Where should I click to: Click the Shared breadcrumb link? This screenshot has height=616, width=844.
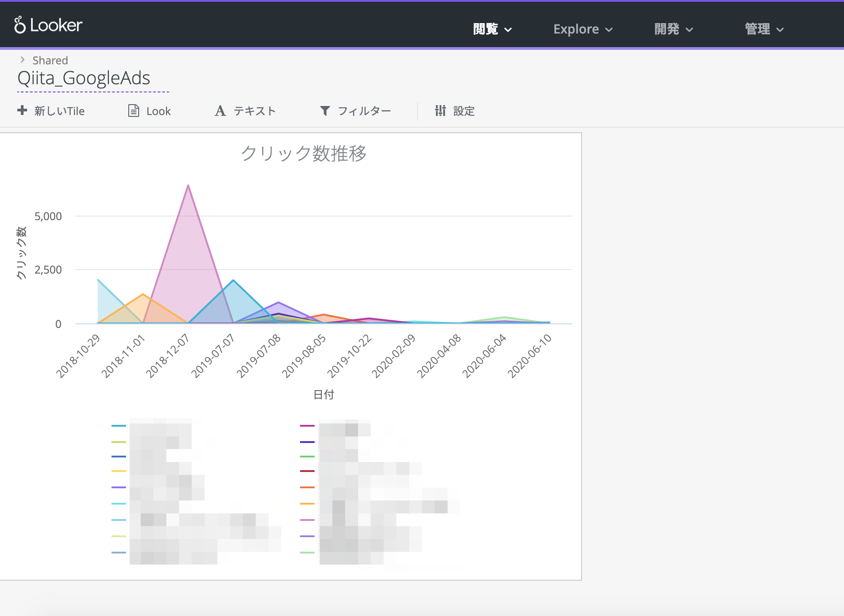[x=50, y=60]
